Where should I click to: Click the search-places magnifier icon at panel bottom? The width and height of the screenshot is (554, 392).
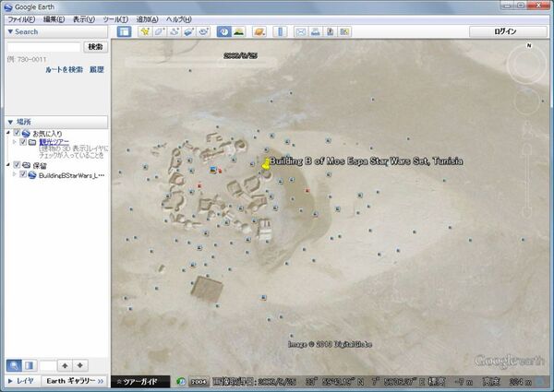(x=14, y=365)
